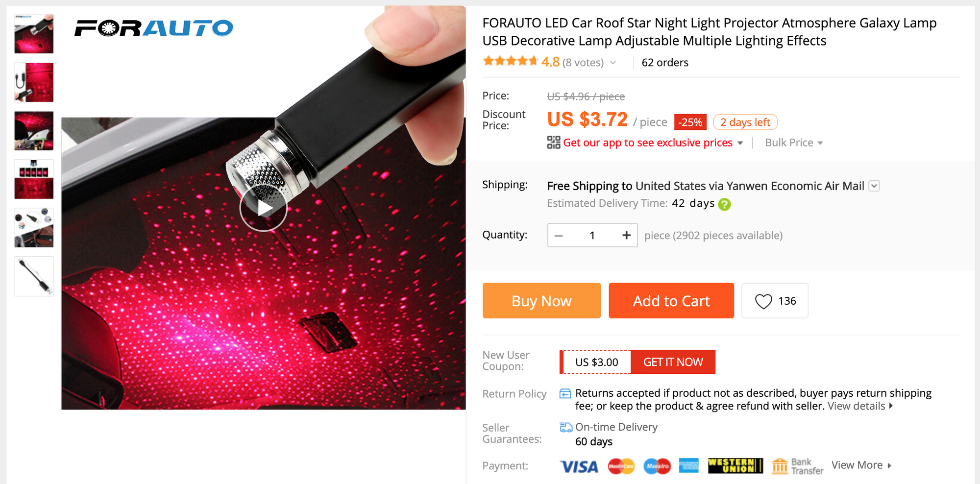
Task: Click the heart wishlist icon
Action: [763, 301]
